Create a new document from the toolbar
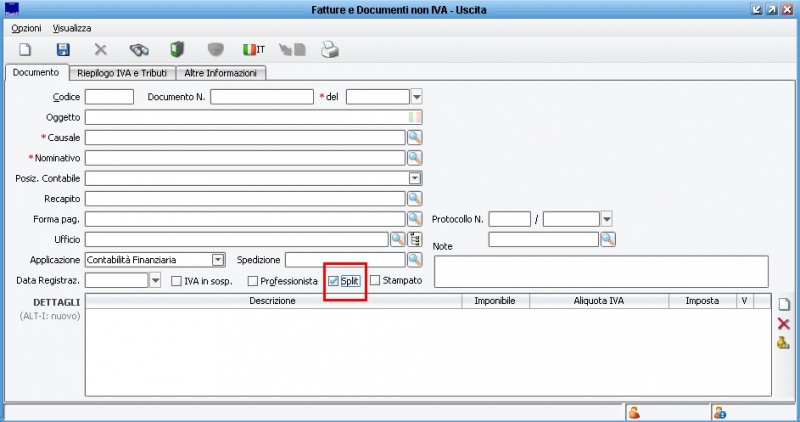Screen dimensions: 800x422 click(25, 49)
